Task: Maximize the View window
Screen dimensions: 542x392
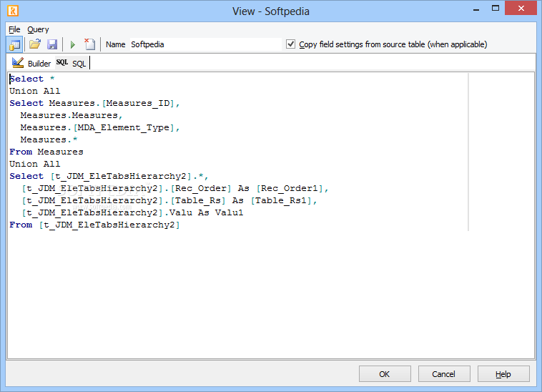Action: point(496,9)
